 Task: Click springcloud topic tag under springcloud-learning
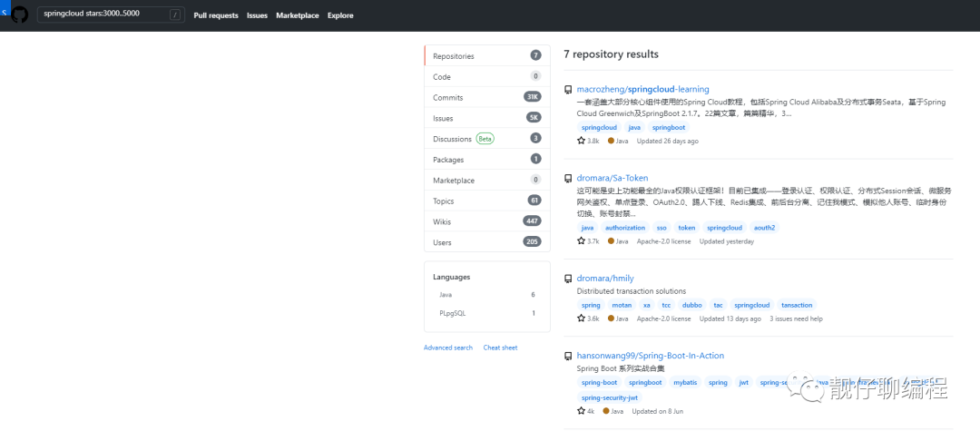click(x=599, y=127)
